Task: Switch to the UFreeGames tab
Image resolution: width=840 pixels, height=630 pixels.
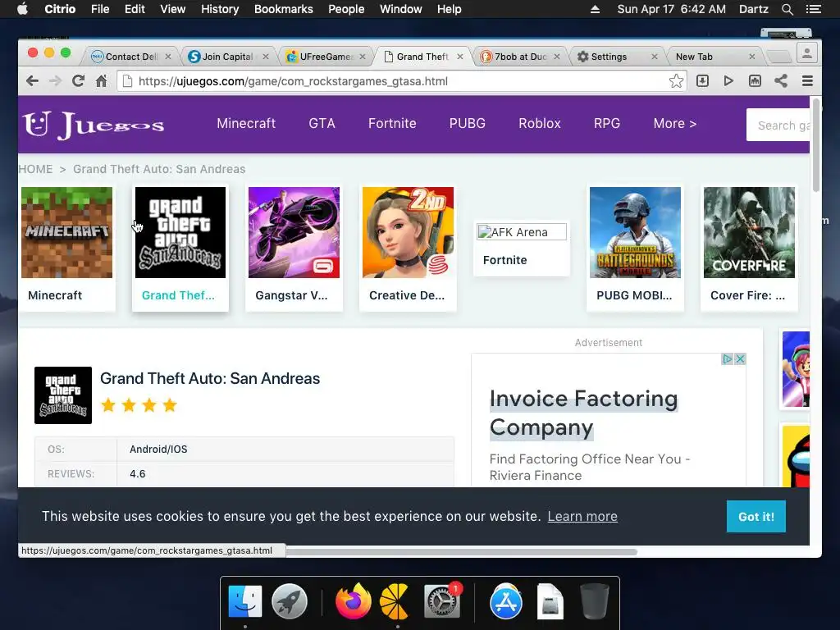Action: [x=326, y=57]
